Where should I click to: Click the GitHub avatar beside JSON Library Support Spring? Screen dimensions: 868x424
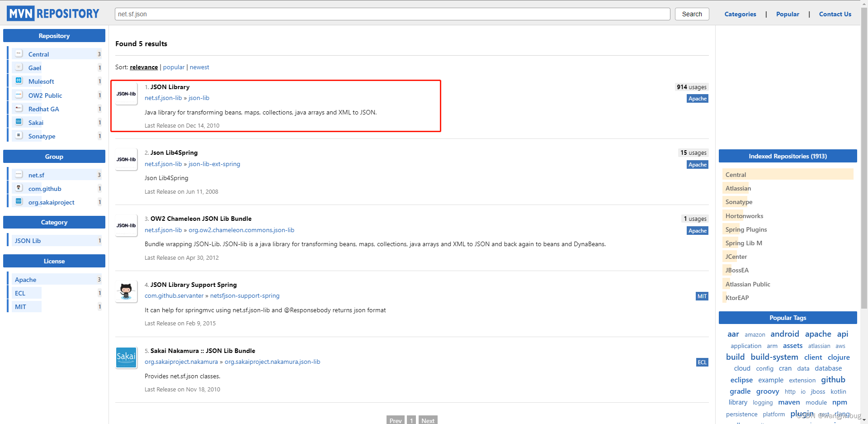point(126,291)
